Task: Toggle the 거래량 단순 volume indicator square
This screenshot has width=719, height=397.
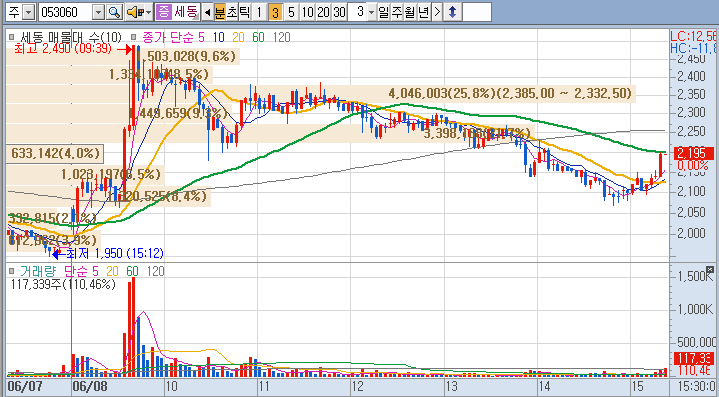Action: tap(12, 271)
